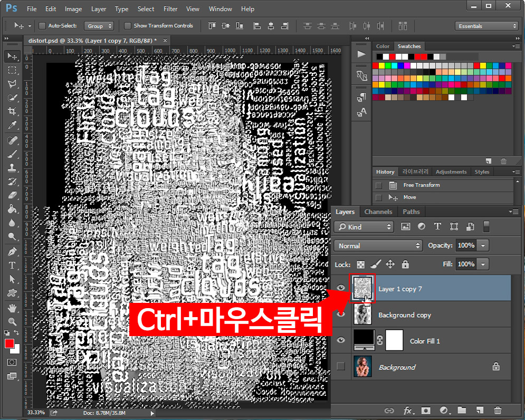
Task: Create a new layer with the new layer icon
Action: (x=480, y=411)
